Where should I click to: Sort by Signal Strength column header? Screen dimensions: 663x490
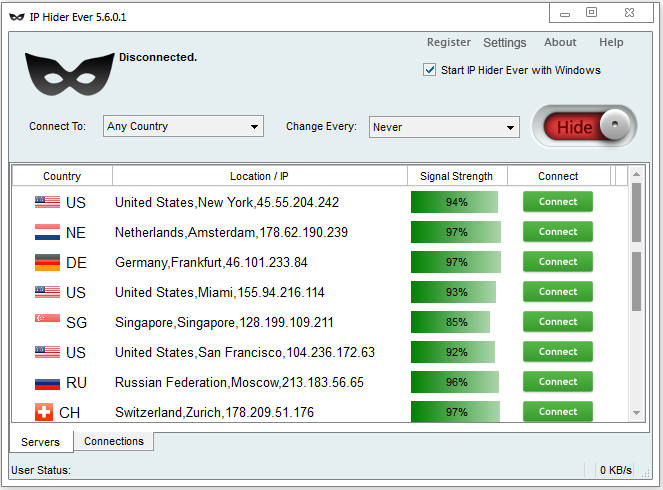coord(457,176)
